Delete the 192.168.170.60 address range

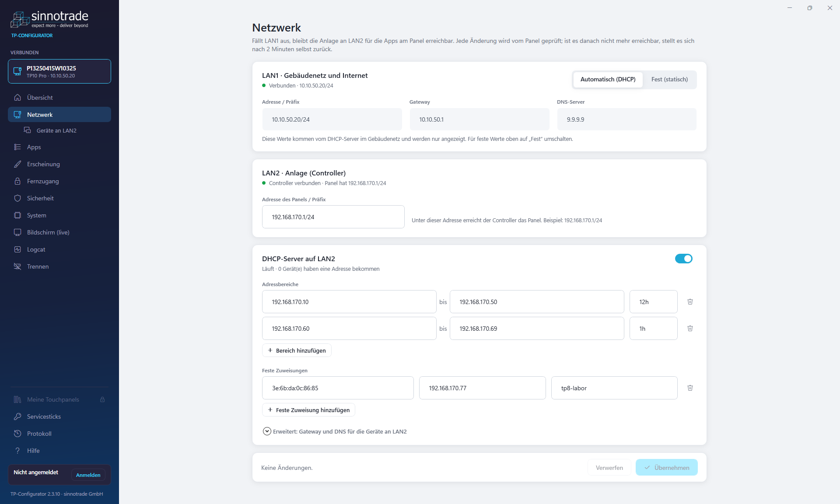(x=690, y=329)
